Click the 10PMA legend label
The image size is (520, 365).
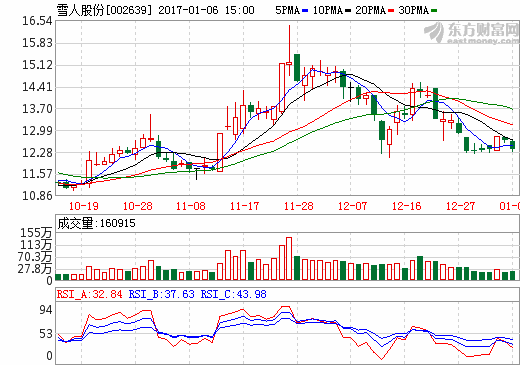click(x=328, y=10)
